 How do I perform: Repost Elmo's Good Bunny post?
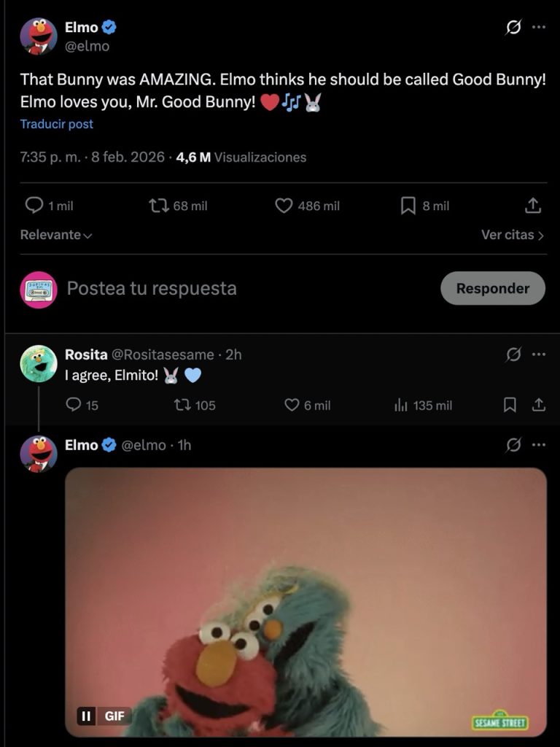point(158,206)
